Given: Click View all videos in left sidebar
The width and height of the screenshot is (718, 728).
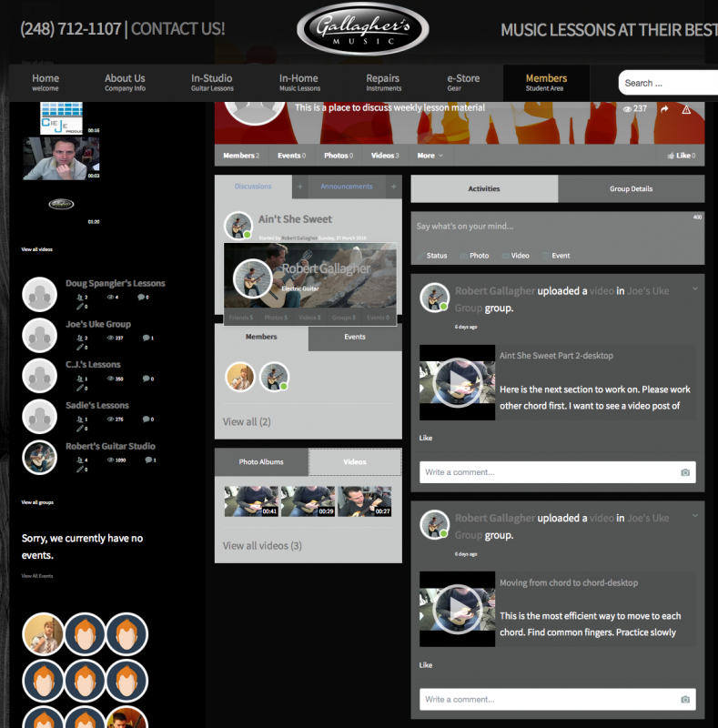Looking at the screenshot, I should 36,249.
